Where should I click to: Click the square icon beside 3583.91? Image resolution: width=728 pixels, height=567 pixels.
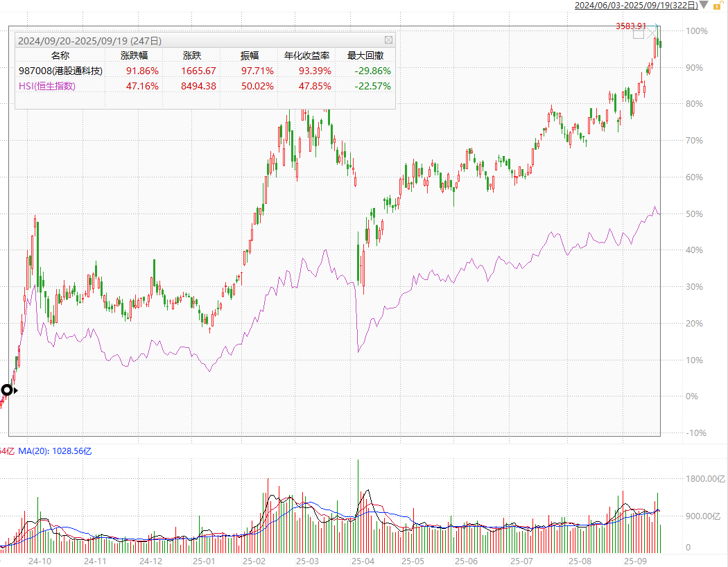pos(639,33)
